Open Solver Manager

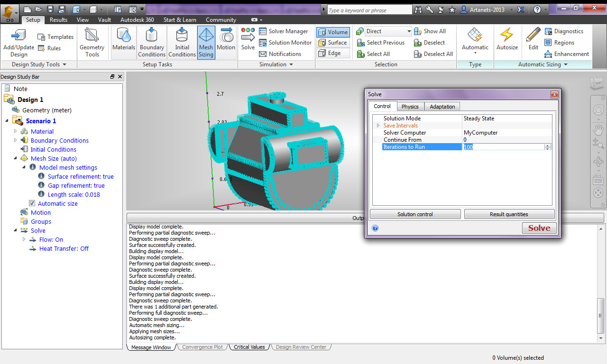[x=284, y=31]
